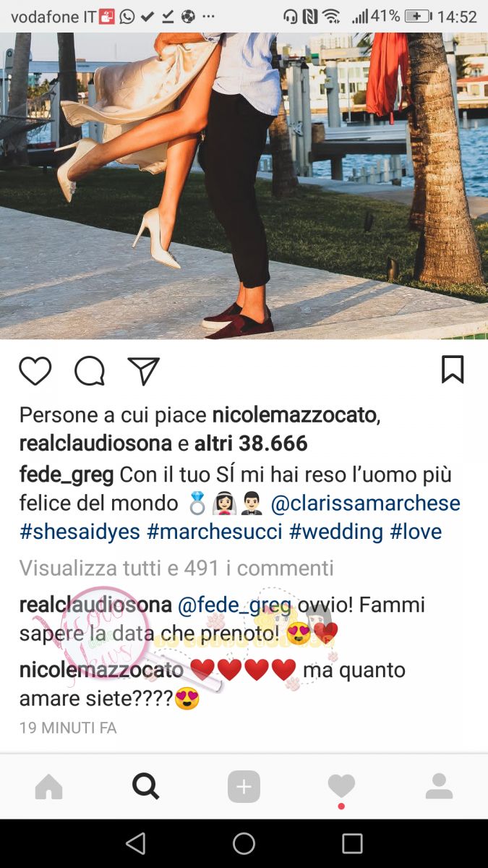Go to the Home feed tab
488x868 pixels.
coord(48,787)
